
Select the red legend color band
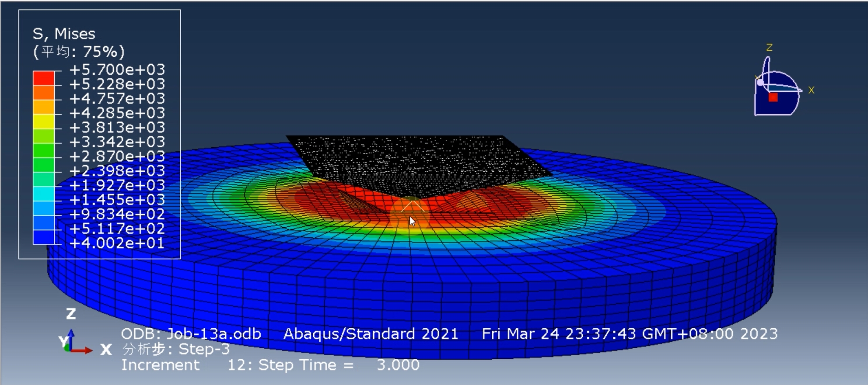44,78
